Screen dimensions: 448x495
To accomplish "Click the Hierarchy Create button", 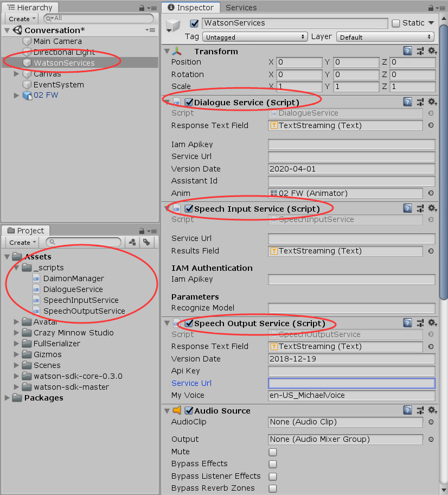I will [22, 18].
